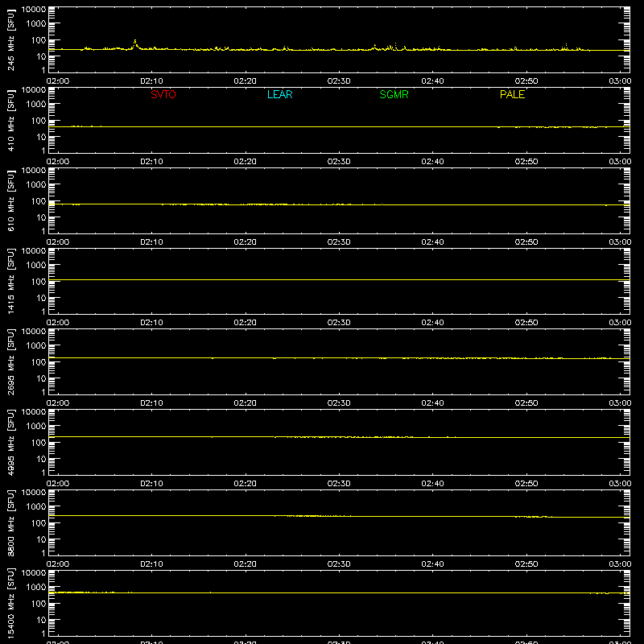Click the 02:20 label under the 610 MHz panel
Viewport: 644px width, 644px height.
246,242
